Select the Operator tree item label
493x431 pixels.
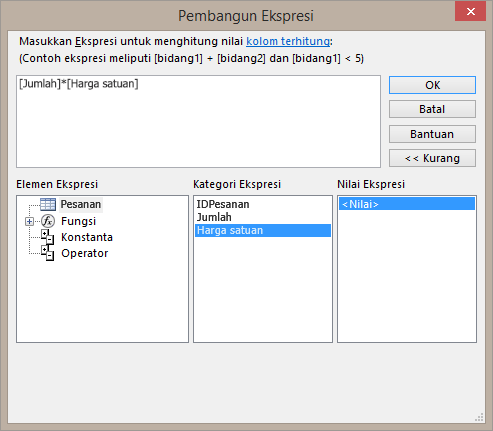[84, 253]
